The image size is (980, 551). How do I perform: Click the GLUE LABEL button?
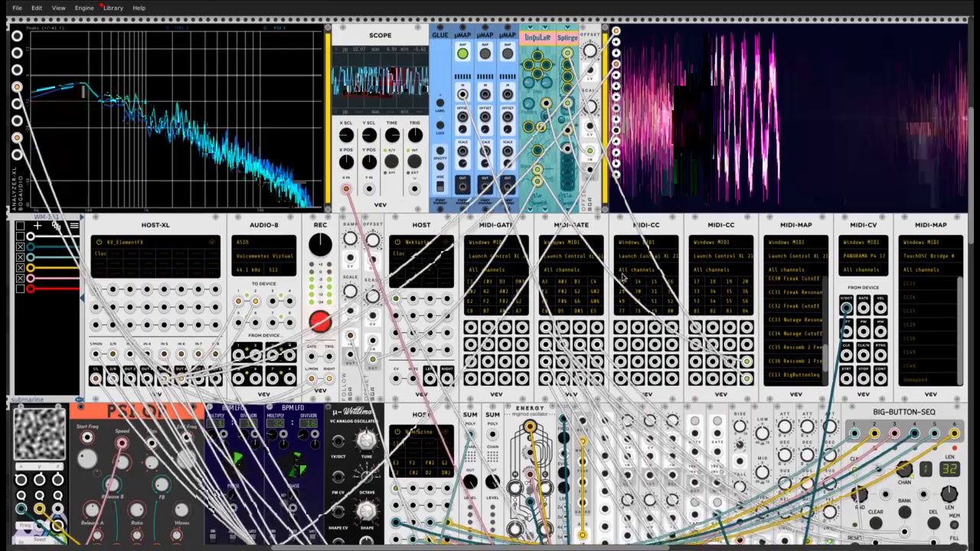tap(439, 103)
